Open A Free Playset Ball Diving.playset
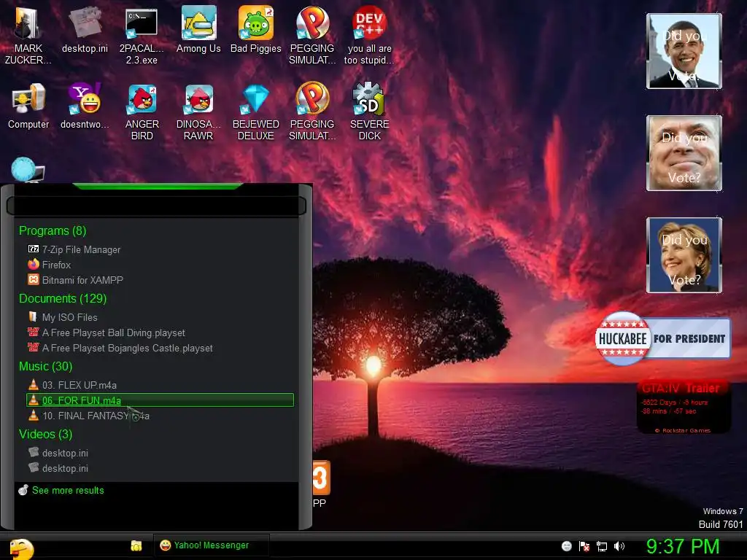This screenshot has width=747, height=560. [x=160, y=332]
